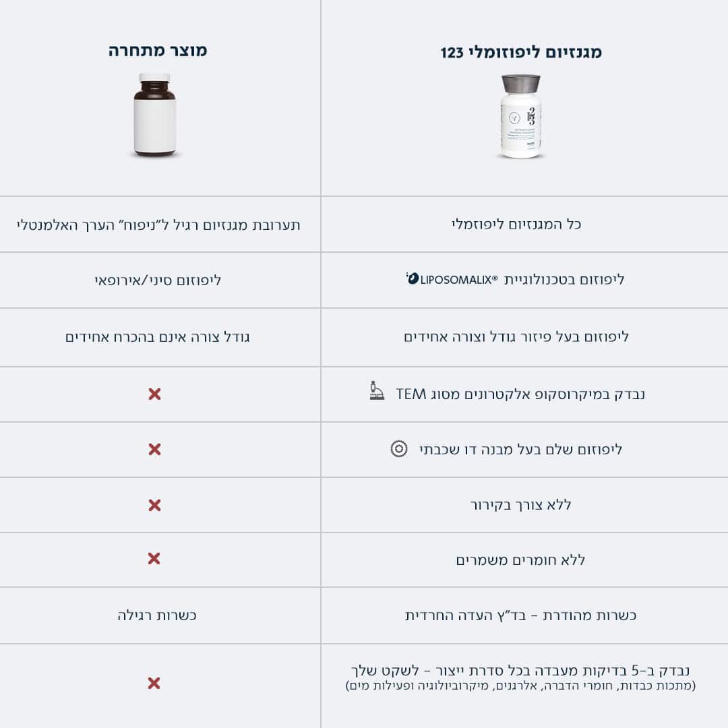Click the red X in the double-layer liposome row
This screenshot has height=728, width=728.
pos(154,449)
